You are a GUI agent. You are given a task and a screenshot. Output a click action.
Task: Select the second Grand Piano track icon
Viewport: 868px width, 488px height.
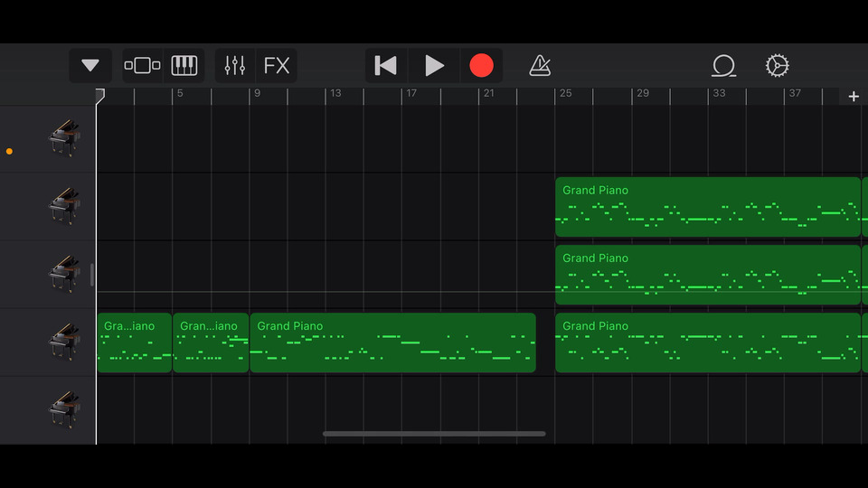click(64, 206)
